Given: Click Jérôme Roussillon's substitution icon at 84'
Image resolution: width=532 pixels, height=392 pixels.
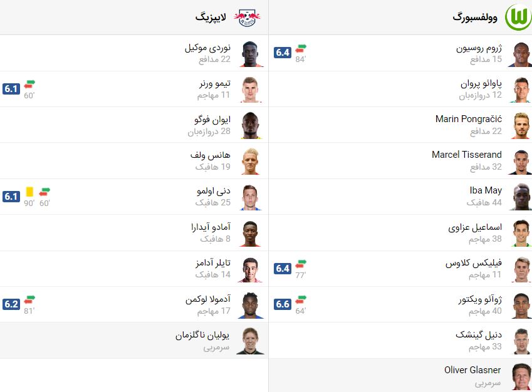Looking at the screenshot, I should point(301,48).
